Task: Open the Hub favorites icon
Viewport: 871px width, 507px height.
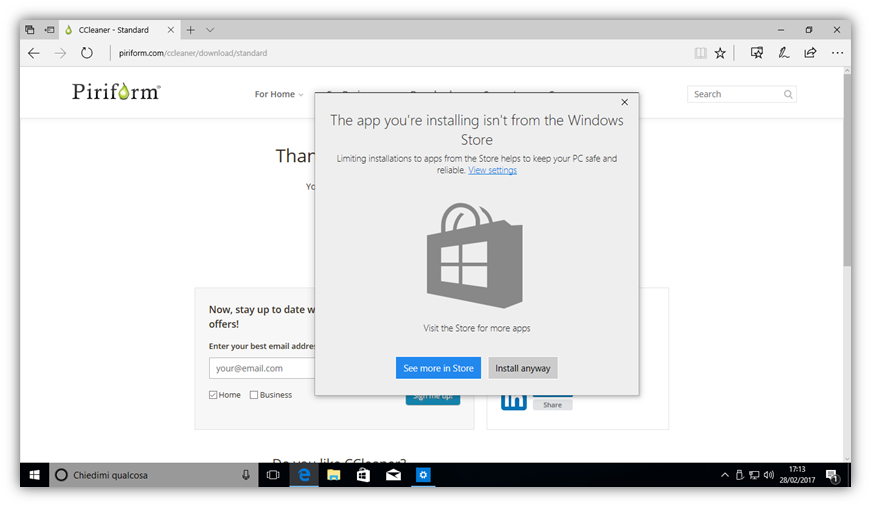Action: [x=757, y=53]
